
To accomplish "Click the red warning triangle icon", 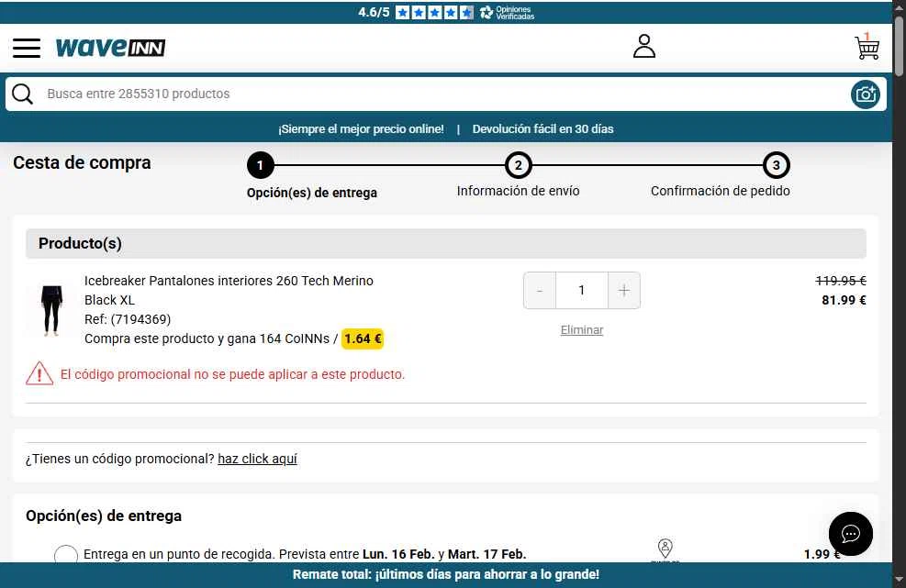I will point(39,373).
